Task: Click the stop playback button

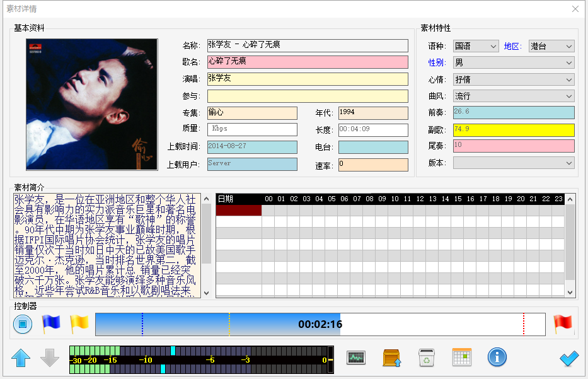Action: pyautogui.click(x=23, y=325)
